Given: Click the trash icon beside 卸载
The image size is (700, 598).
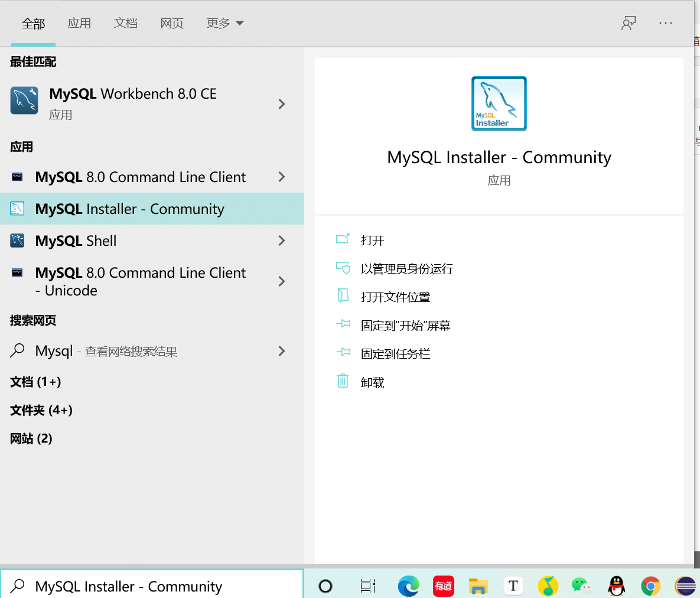Looking at the screenshot, I should tap(343, 381).
